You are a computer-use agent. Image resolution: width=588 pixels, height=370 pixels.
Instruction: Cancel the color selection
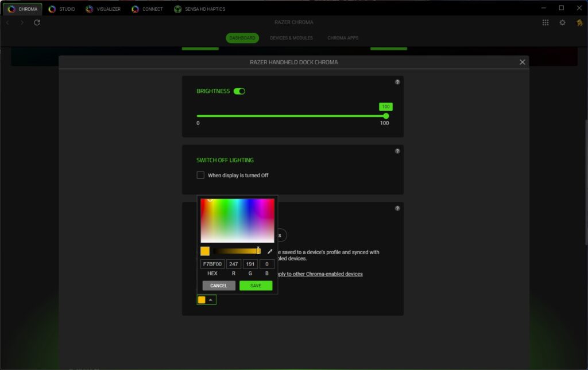[x=219, y=286]
